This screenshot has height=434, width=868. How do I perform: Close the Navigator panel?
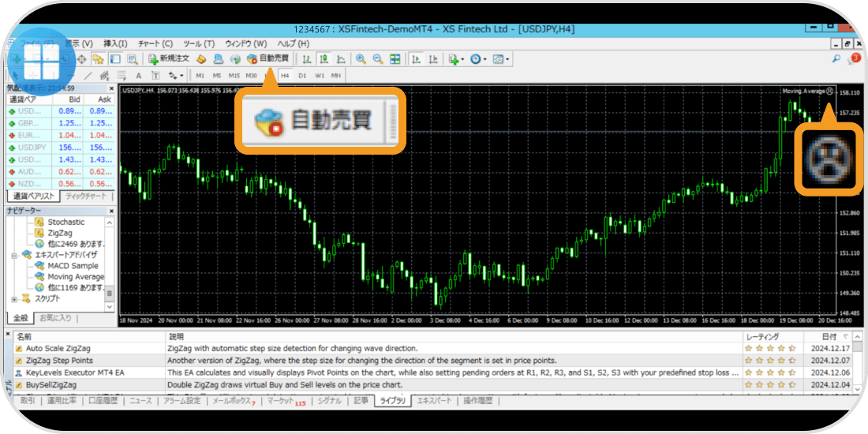pos(111,211)
